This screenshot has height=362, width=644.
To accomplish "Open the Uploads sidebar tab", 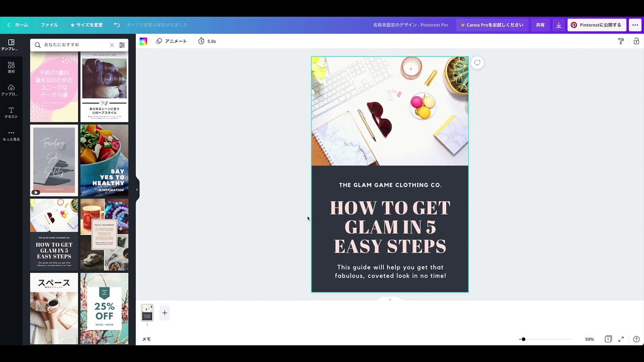I will [x=11, y=90].
